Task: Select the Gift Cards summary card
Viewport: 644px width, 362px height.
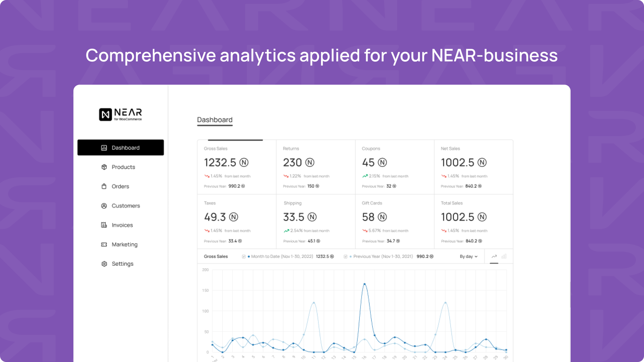Action: tap(394, 221)
